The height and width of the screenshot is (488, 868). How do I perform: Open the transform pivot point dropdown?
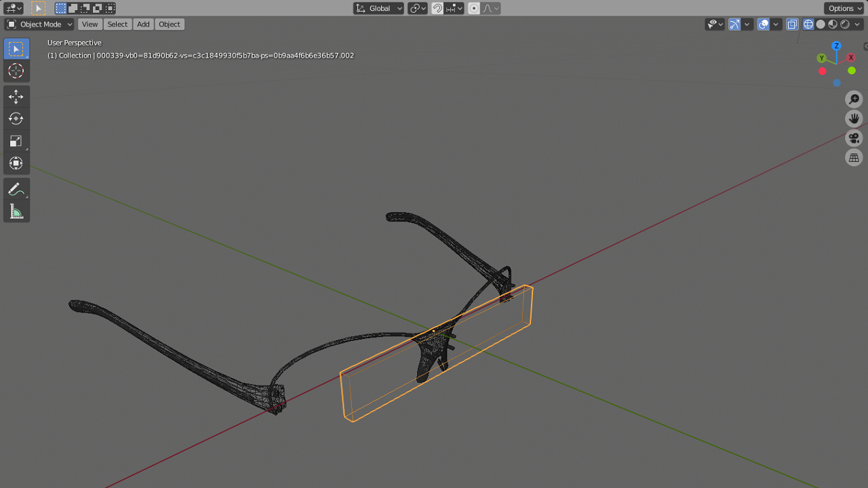418,8
